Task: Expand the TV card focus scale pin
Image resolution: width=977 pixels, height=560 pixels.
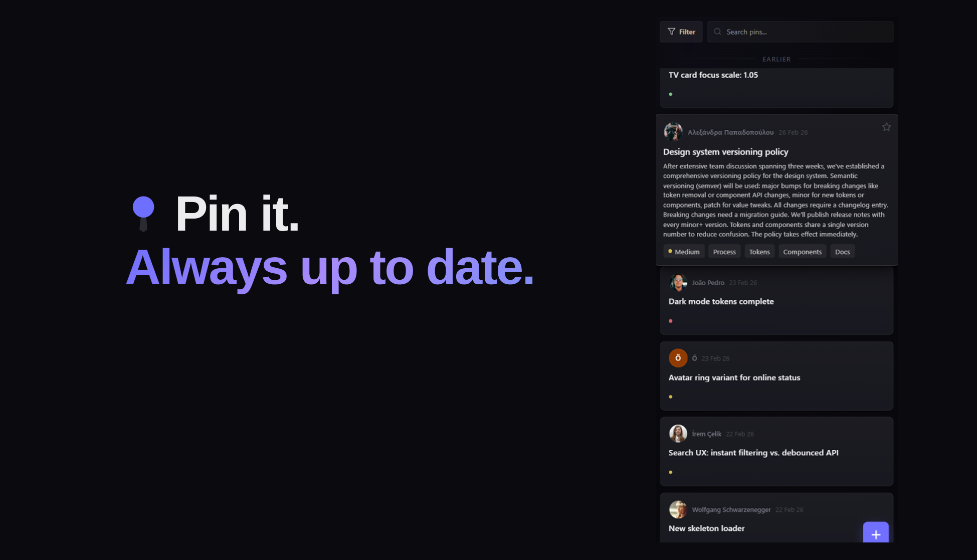Action: pyautogui.click(x=712, y=75)
